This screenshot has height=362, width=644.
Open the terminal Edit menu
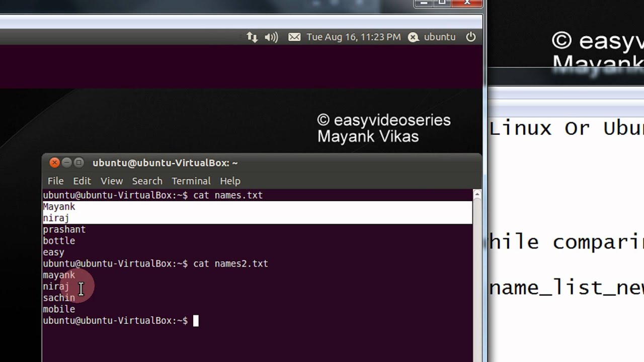pos(82,180)
